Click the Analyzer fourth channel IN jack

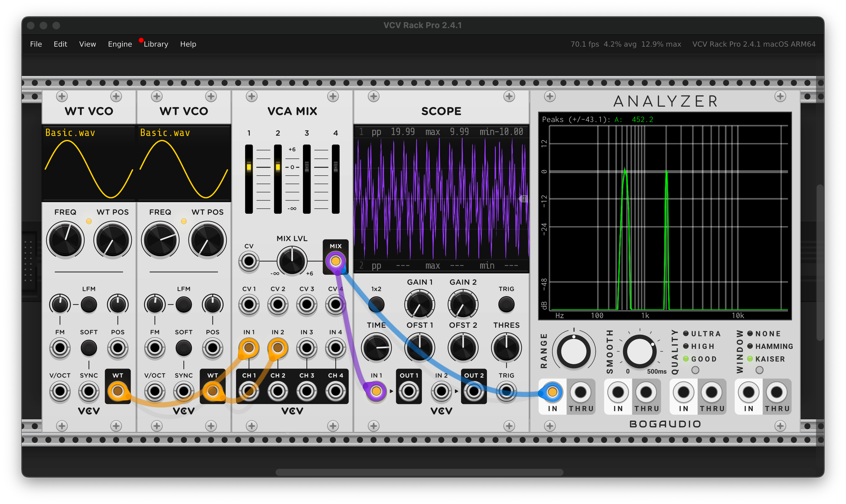click(x=749, y=392)
